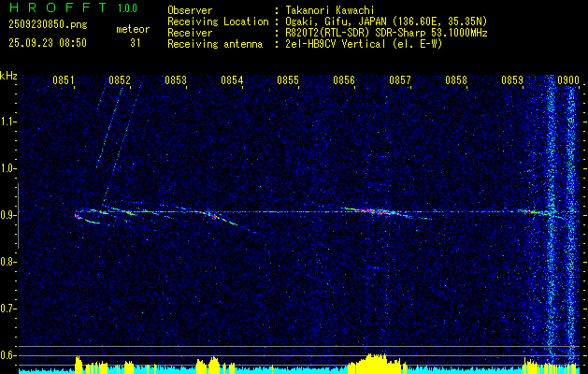This screenshot has width=588, height=374.
Task: Click the 0854 time marker
Action: (x=232, y=80)
